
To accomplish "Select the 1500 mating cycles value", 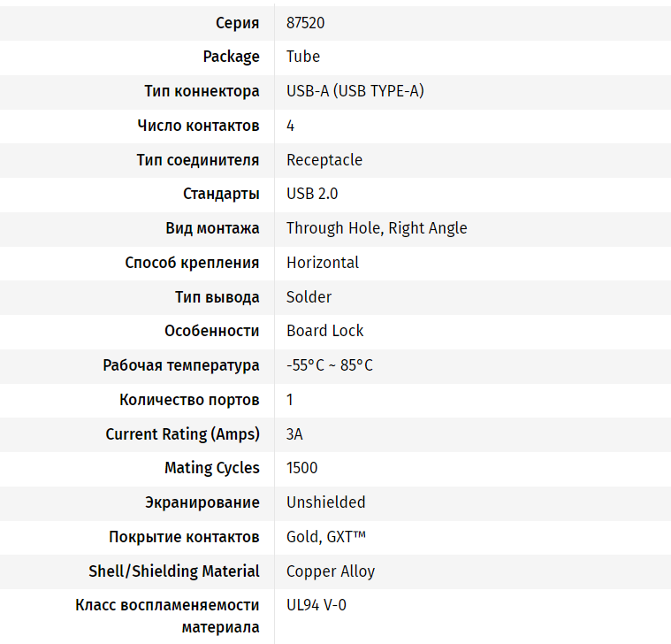I will click(x=302, y=468).
